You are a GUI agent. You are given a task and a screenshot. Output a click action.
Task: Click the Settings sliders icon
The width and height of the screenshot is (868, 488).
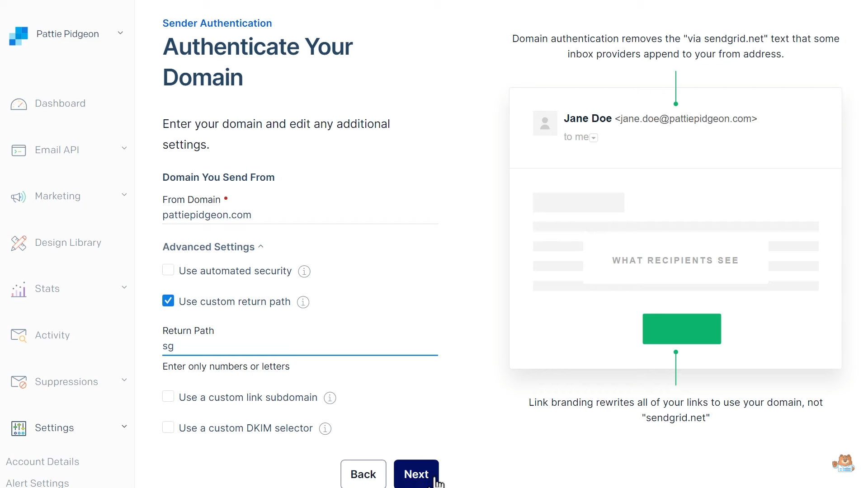tap(19, 428)
